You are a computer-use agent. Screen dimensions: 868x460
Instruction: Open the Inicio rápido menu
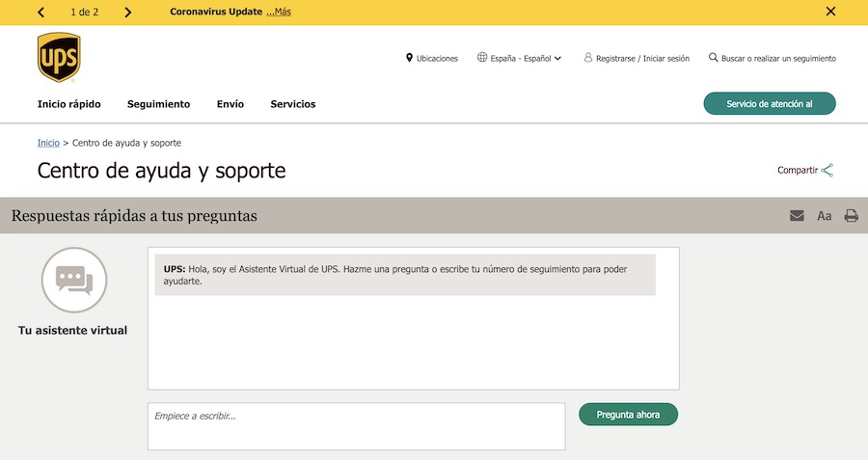(x=68, y=104)
